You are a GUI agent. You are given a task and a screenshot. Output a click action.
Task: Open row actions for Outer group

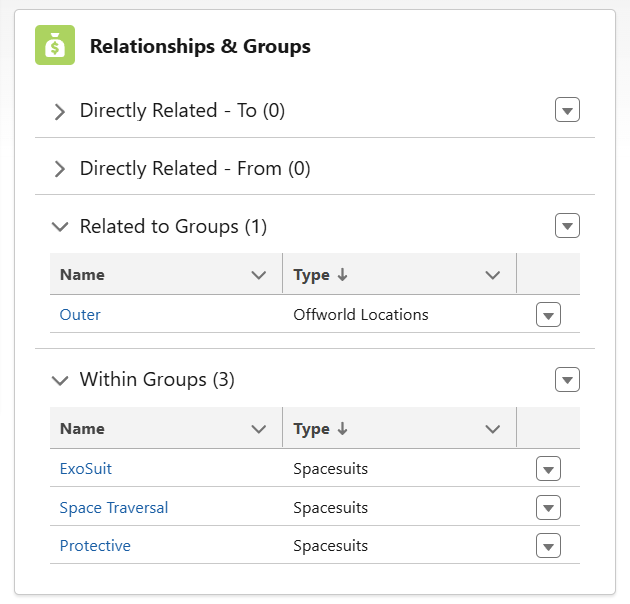(548, 315)
